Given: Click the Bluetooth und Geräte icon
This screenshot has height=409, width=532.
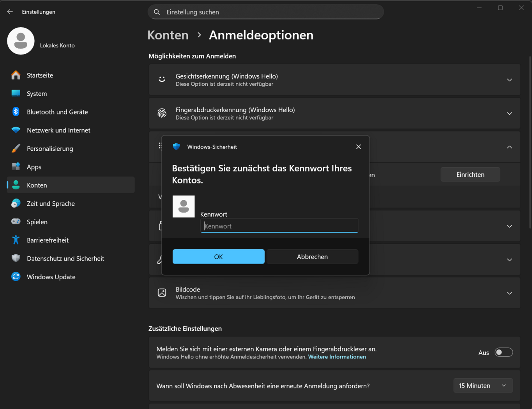Looking at the screenshot, I should point(16,112).
